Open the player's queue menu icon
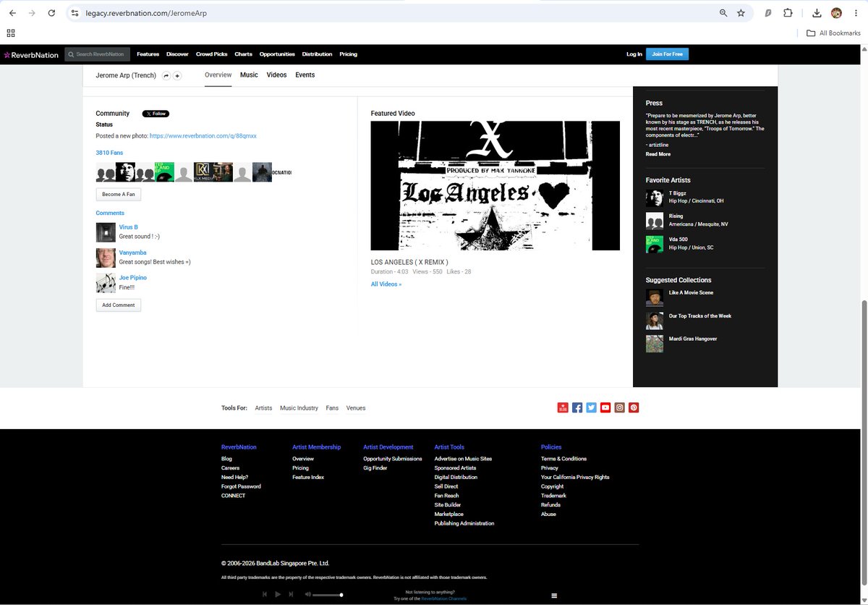 click(554, 596)
